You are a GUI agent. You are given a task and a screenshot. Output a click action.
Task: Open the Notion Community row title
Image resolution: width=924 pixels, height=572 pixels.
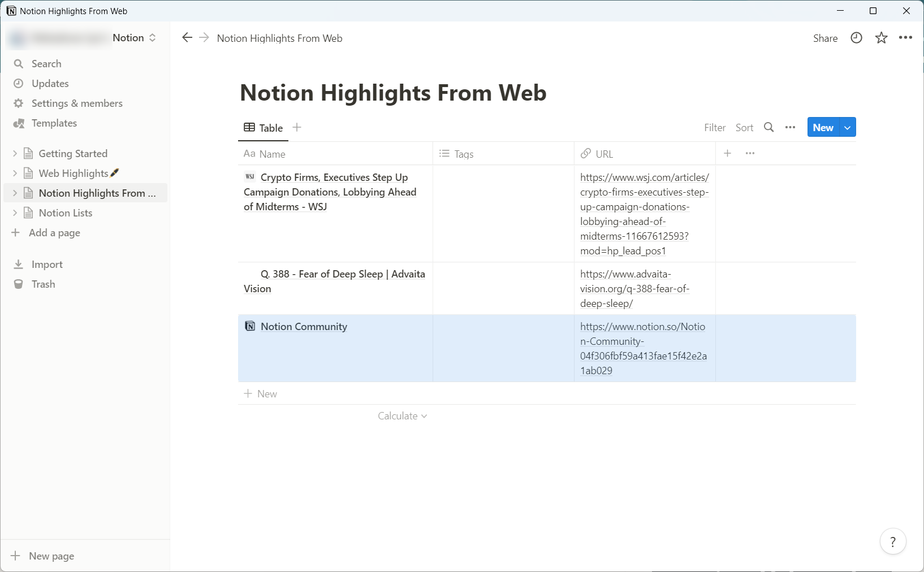(x=304, y=327)
